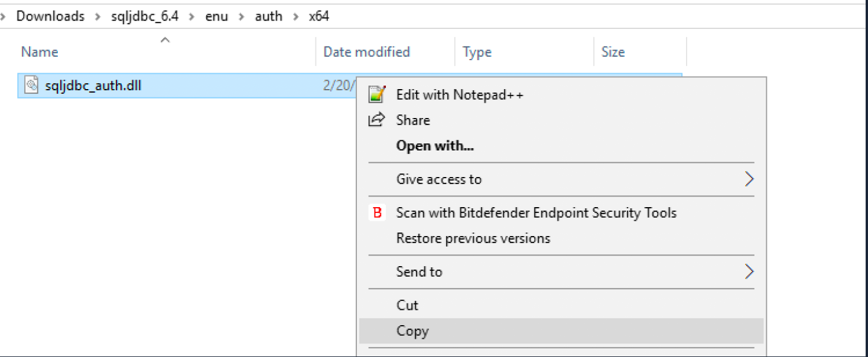The width and height of the screenshot is (868, 357).
Task: Open chevron dropdown after sqljdbc_6.4 breadcrumb
Action: 192,17
